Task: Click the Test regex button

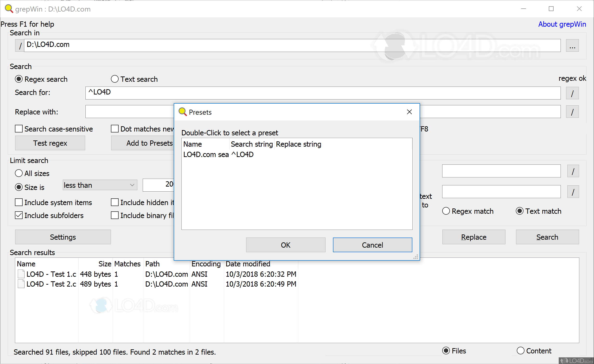Action: pyautogui.click(x=50, y=143)
